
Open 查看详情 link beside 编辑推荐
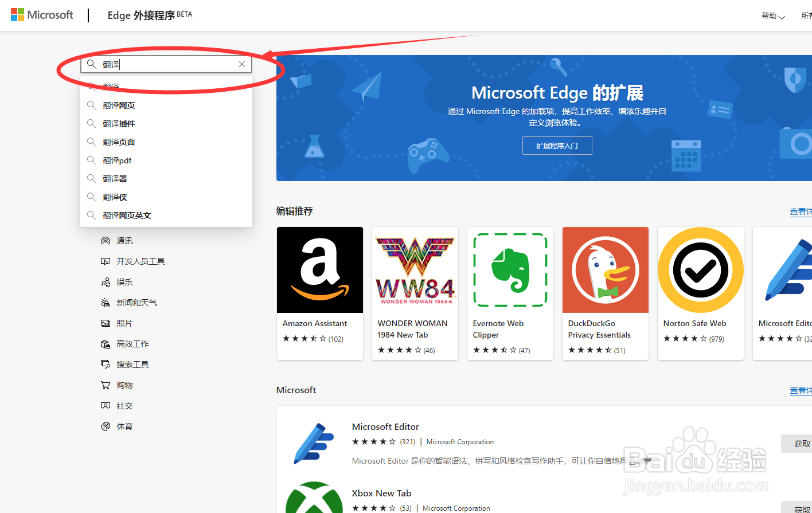tap(801, 212)
